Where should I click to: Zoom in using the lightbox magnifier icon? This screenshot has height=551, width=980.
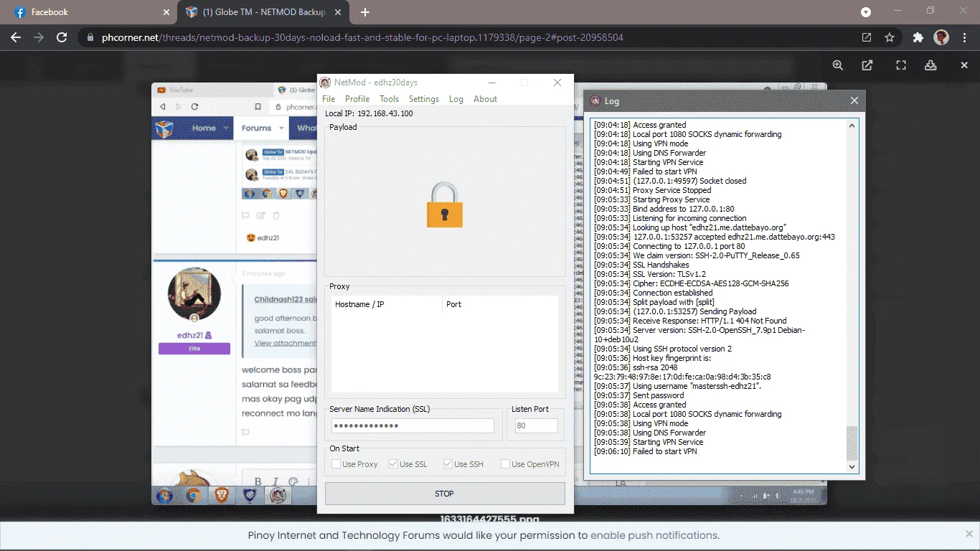click(x=837, y=65)
